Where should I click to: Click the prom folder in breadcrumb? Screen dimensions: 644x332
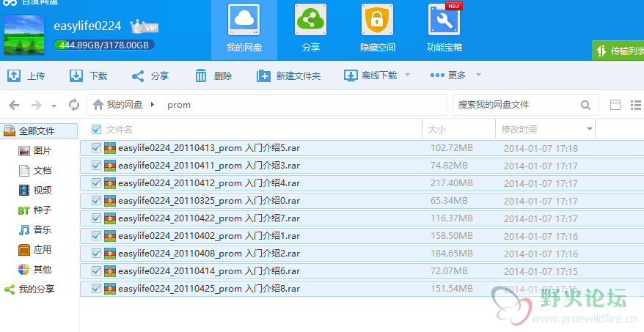[x=179, y=105]
